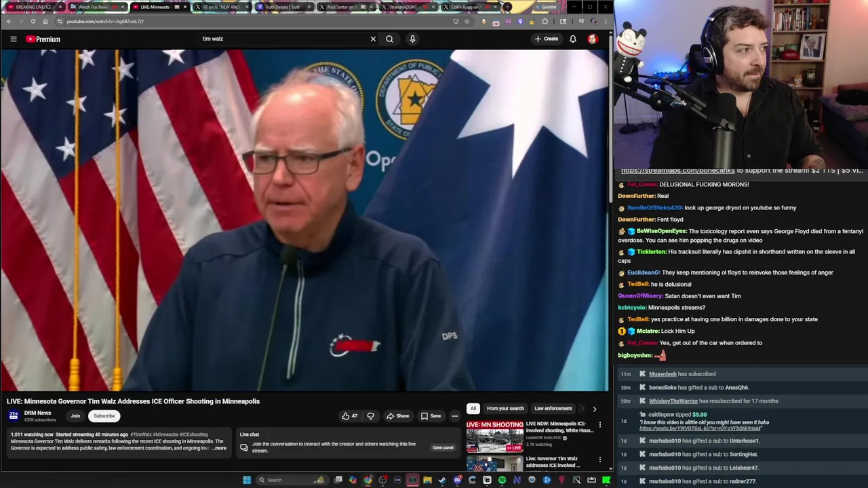
Task: Clear the 'tim walz' search text
Action: click(373, 39)
